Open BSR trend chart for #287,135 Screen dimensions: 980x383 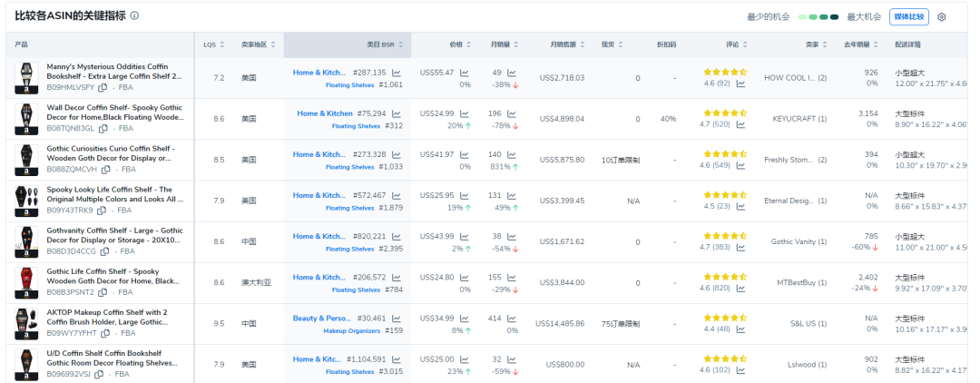point(396,73)
